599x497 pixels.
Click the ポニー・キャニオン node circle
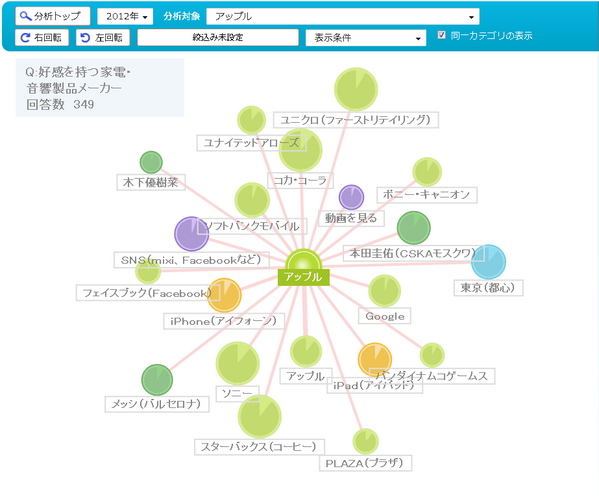(x=427, y=172)
